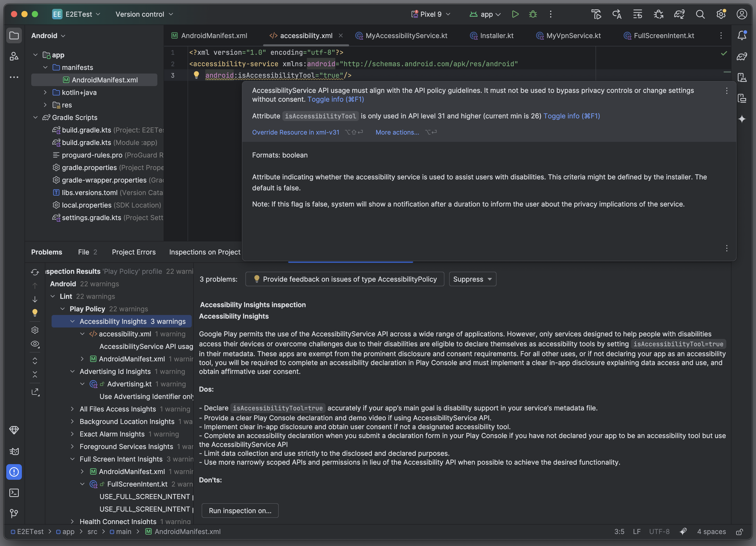Open Terminal tool window icon
This screenshot has width=756, height=546.
click(14, 493)
